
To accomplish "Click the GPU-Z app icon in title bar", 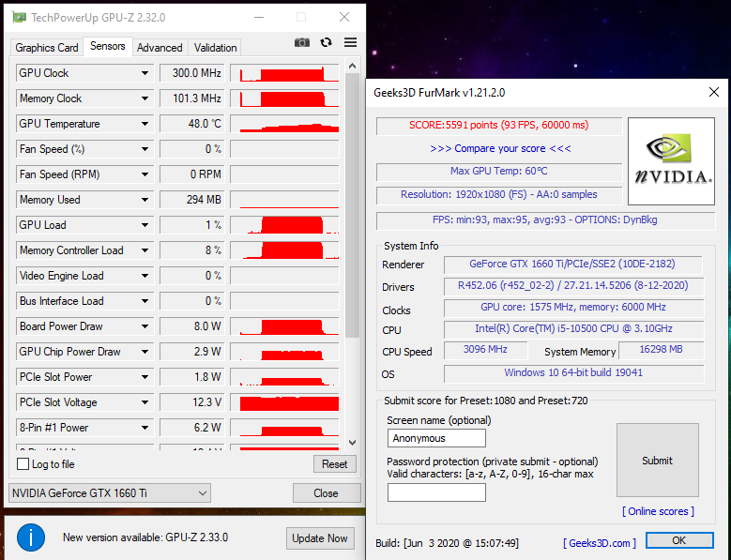I will (x=19, y=18).
